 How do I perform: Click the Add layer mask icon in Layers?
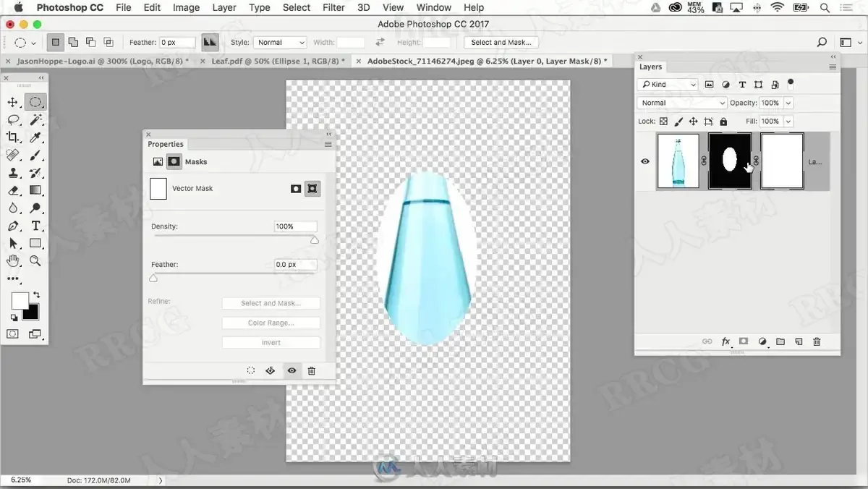pyautogui.click(x=744, y=341)
